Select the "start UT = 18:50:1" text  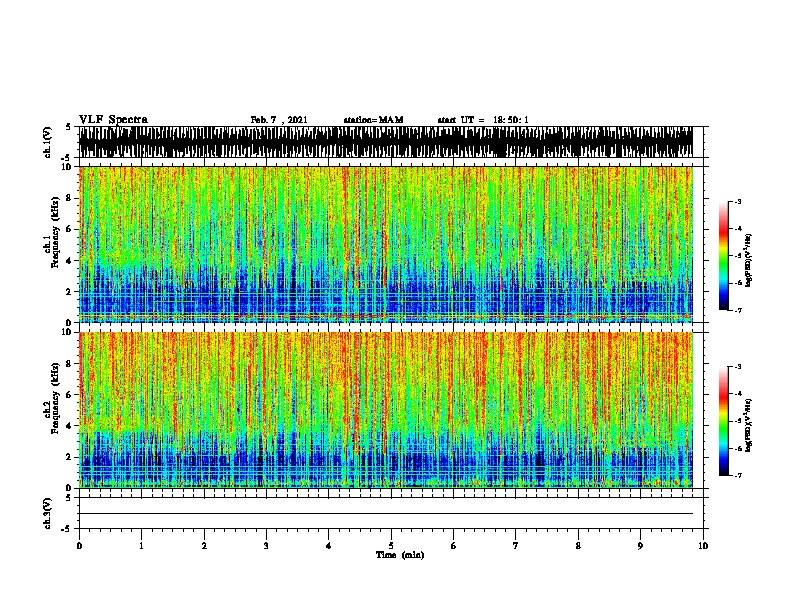pos(483,120)
